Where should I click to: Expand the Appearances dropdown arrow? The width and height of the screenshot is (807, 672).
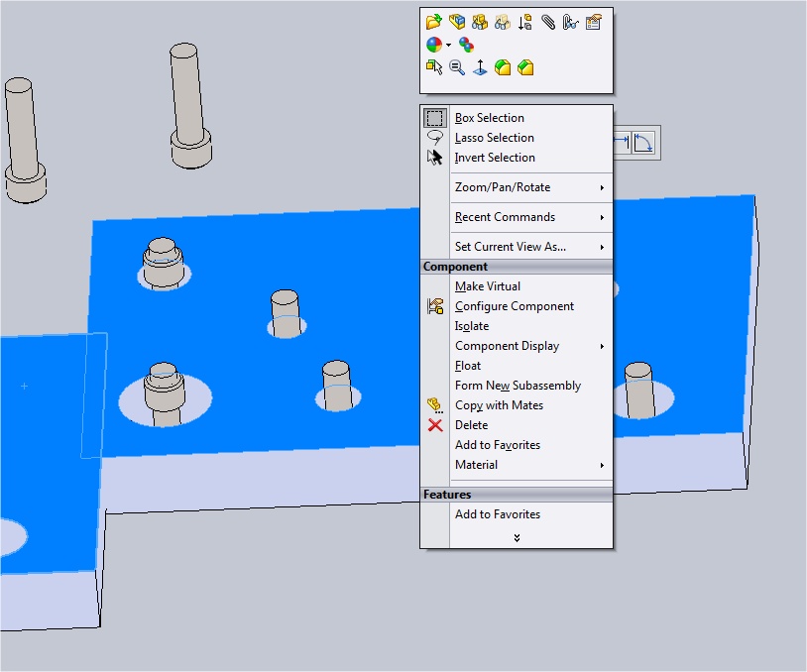point(449,46)
